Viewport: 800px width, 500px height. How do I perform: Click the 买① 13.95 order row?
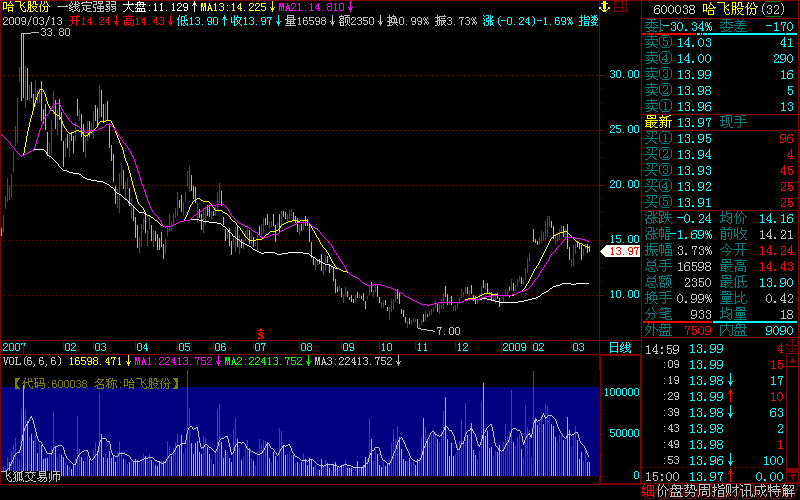click(719, 139)
